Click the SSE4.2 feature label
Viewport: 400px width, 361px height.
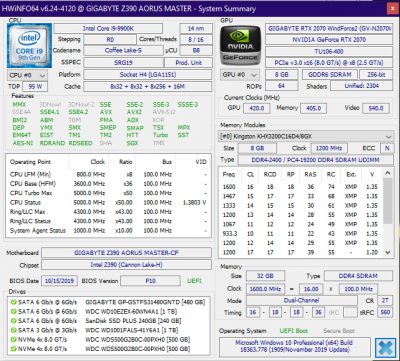77,112
